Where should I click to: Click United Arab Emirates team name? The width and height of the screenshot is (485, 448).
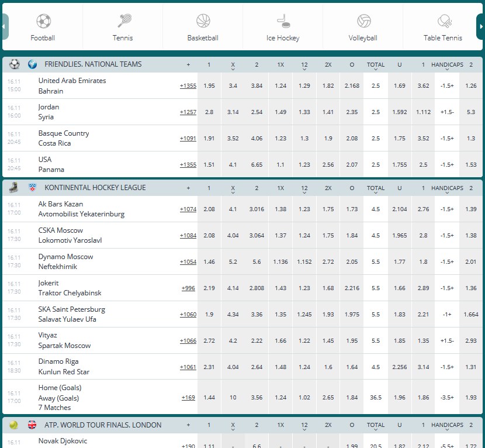72,81
